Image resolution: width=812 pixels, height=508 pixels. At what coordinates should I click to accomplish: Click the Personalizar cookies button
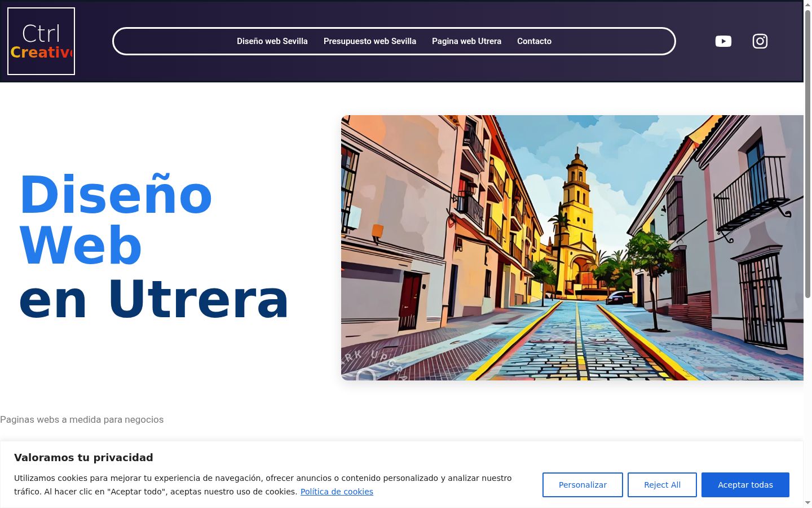(582, 485)
